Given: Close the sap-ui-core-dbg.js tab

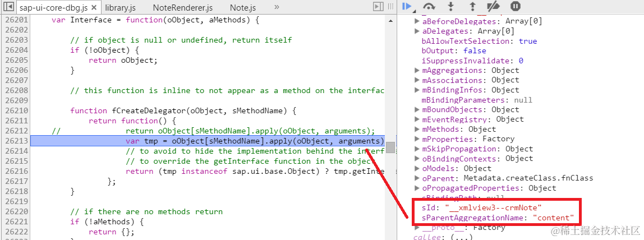Looking at the screenshot, I should [94, 8].
